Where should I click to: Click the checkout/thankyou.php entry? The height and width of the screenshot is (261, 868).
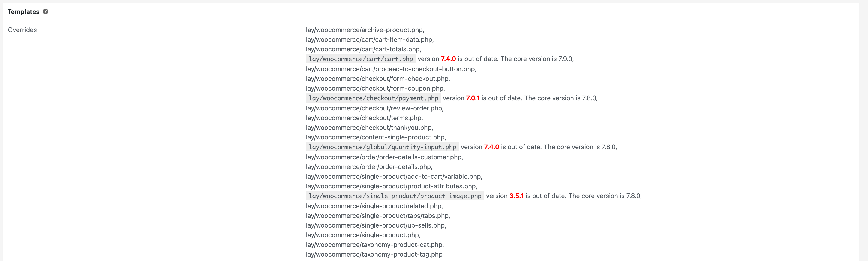click(369, 127)
